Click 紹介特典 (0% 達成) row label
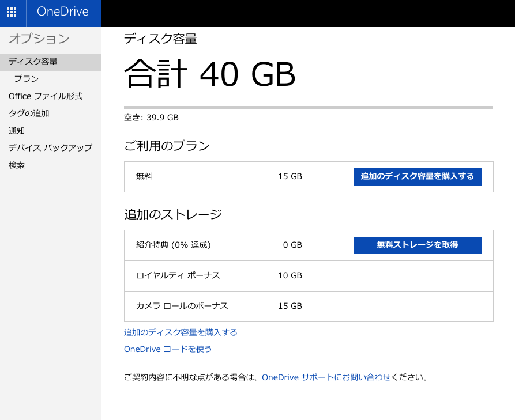This screenshot has width=515, height=420. 174,245
